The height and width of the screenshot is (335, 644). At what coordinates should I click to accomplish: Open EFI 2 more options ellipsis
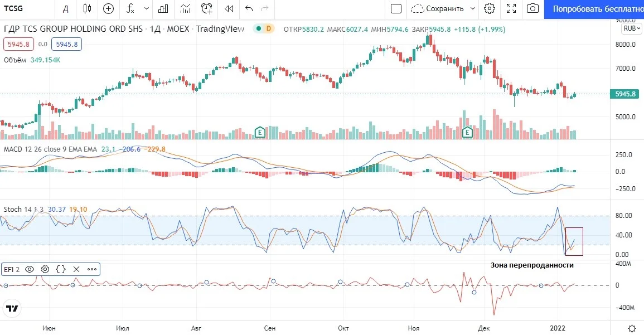coord(92,269)
